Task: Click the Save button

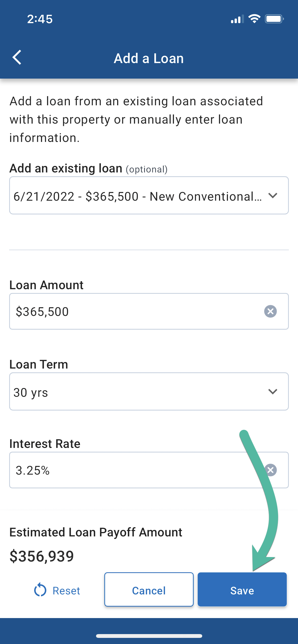Action: pos(242,590)
